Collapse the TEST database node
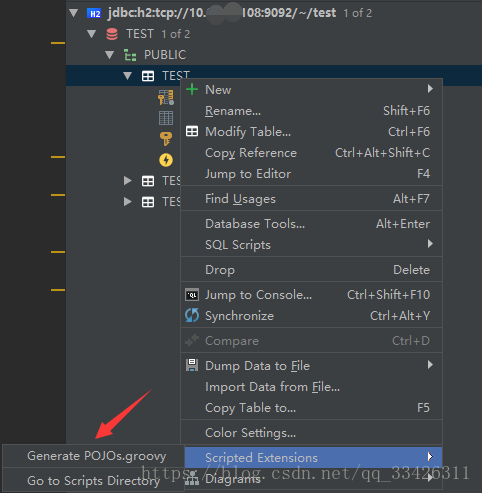The image size is (482, 493). [x=91, y=34]
